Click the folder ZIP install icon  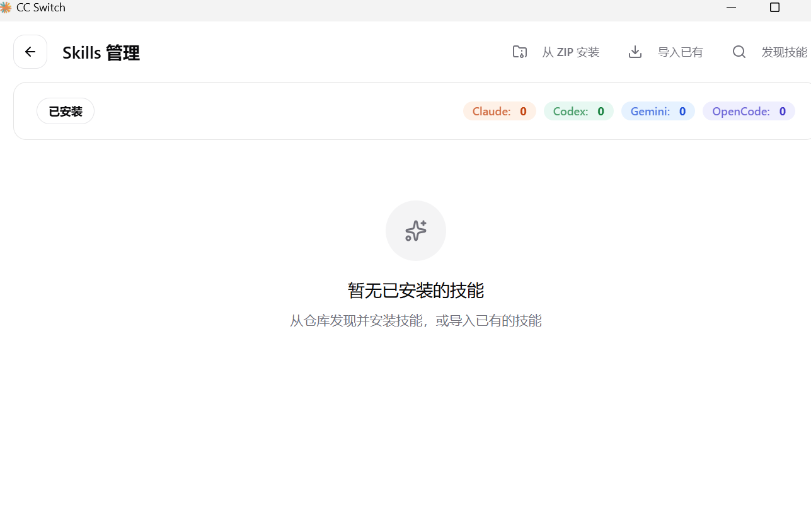pos(520,52)
